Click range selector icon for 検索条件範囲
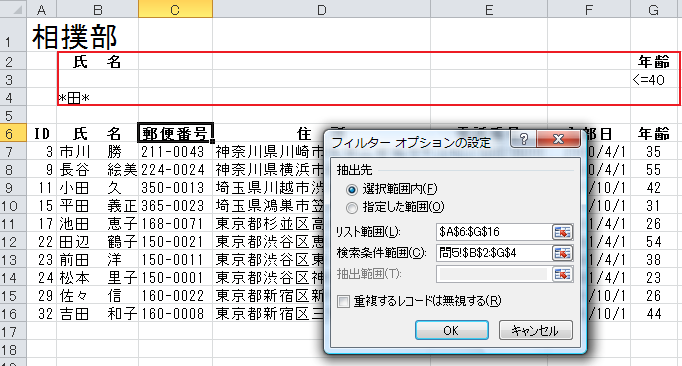Viewport: 682px width, 366px height. (x=562, y=253)
